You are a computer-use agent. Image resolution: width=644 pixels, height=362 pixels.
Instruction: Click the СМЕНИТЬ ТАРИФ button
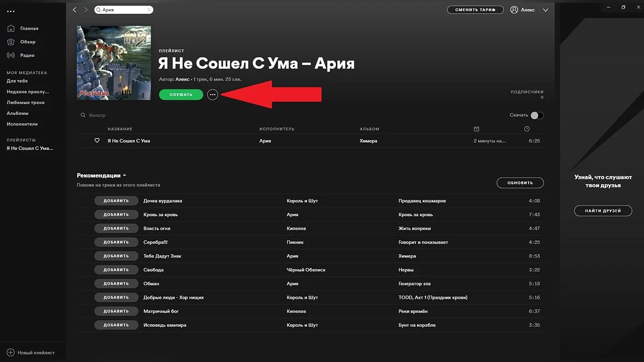click(x=475, y=10)
